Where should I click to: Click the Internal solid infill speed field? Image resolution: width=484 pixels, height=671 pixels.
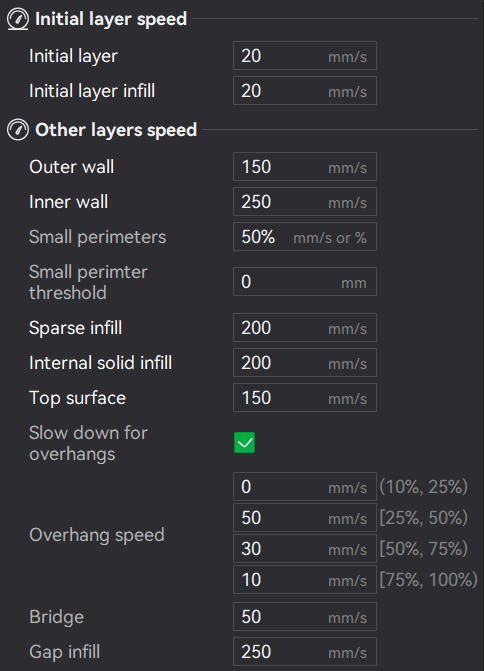[305, 363]
